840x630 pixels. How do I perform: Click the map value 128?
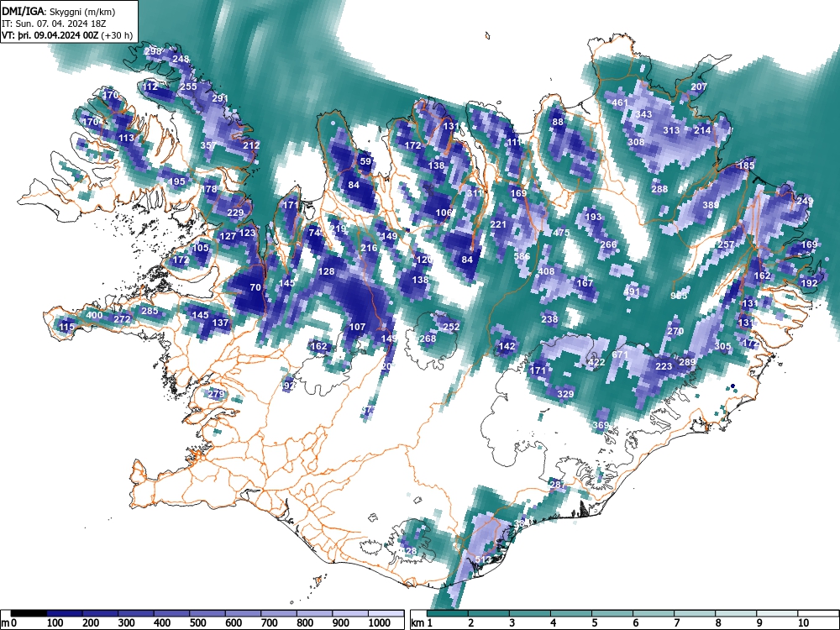point(326,271)
